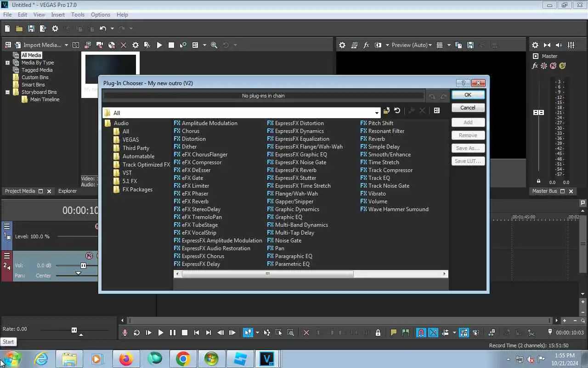
Task: Open the Normal Edit Tool options dropdown
Action: pyautogui.click(x=257, y=333)
